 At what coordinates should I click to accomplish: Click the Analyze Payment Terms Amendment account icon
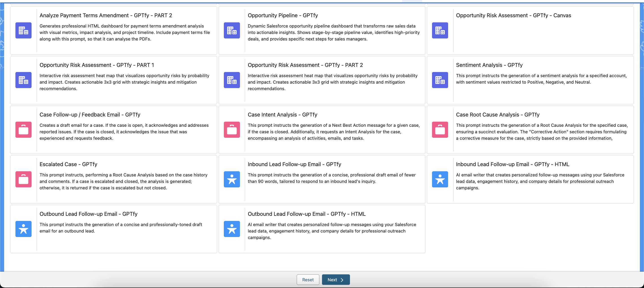coord(23,30)
